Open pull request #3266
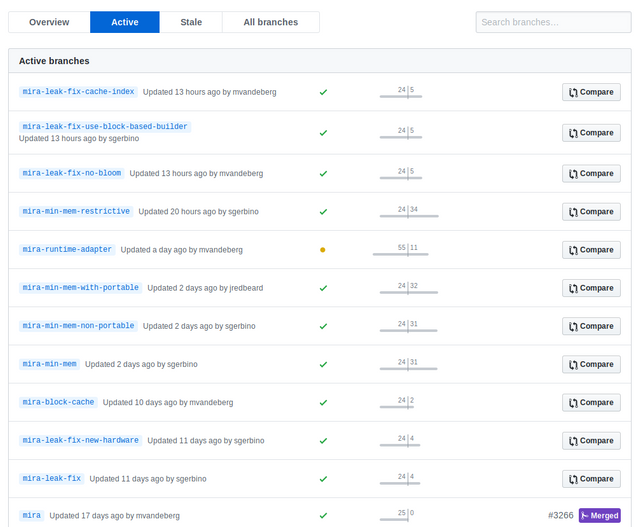The height and width of the screenshot is (527, 640). click(560, 516)
